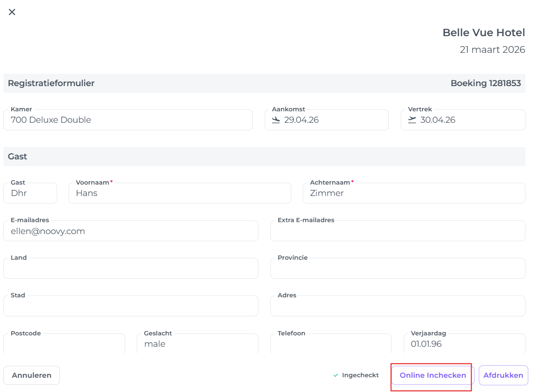Select the Provincie input field
The height and width of the screenshot is (392, 534).
(397, 269)
